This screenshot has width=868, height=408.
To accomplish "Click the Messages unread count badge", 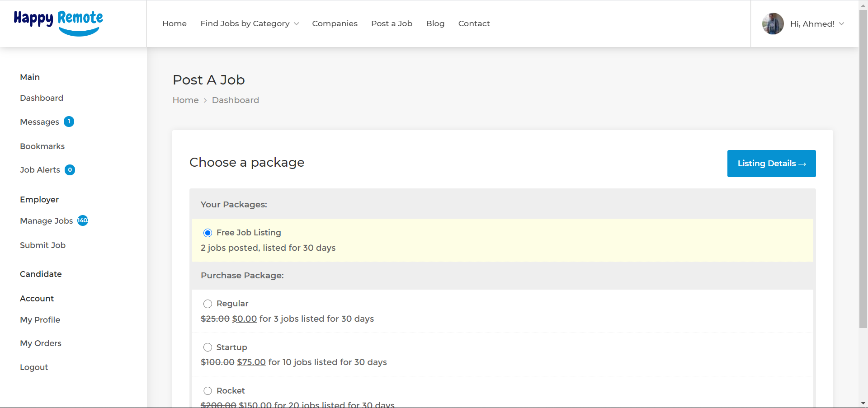I will coord(69,122).
